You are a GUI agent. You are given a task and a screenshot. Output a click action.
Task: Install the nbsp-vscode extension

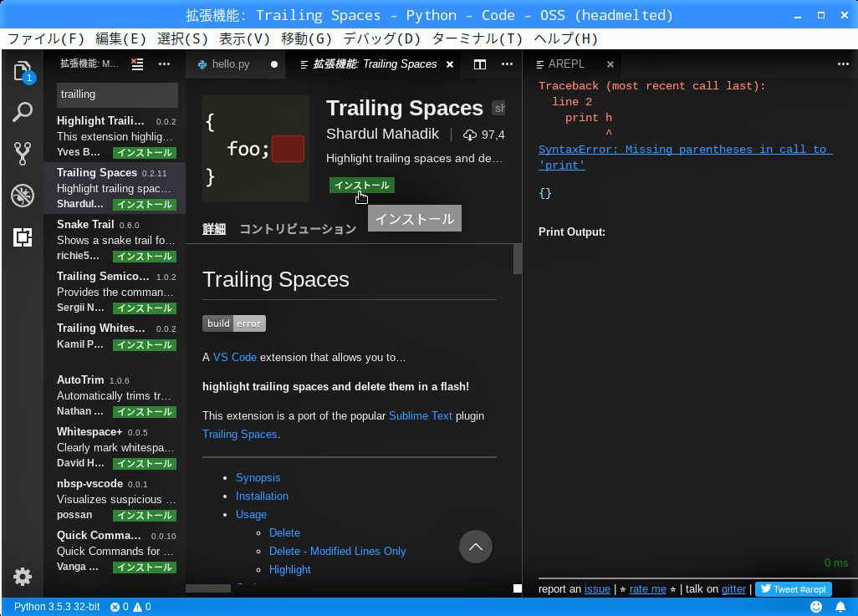click(145, 516)
